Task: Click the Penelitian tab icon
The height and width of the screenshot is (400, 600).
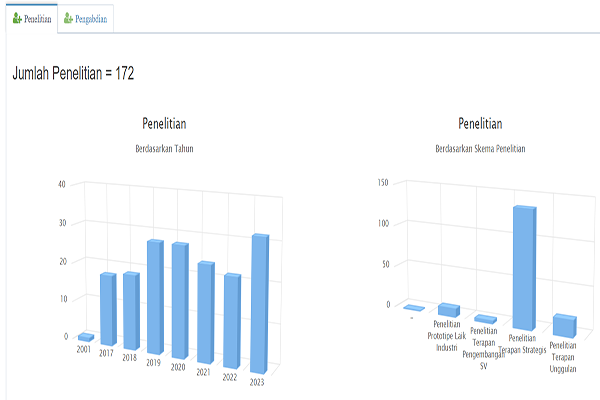Action: point(17,18)
